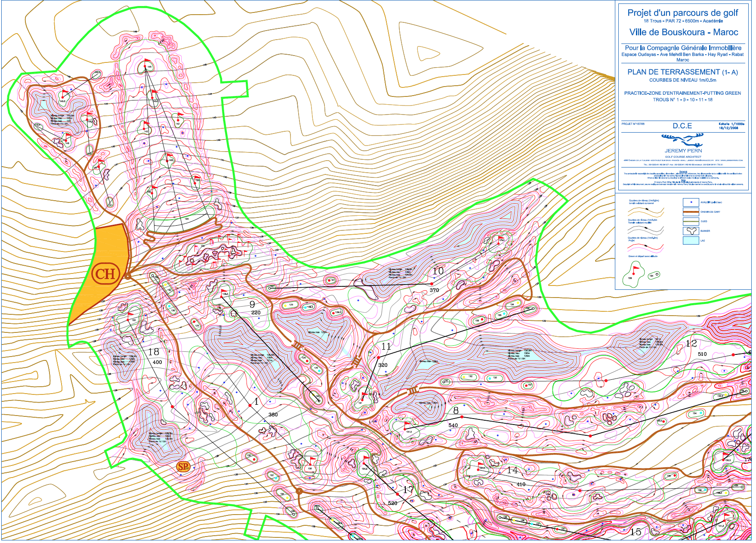Click the Jeremy Pern bird logo
756x543 pixels.
click(683, 140)
